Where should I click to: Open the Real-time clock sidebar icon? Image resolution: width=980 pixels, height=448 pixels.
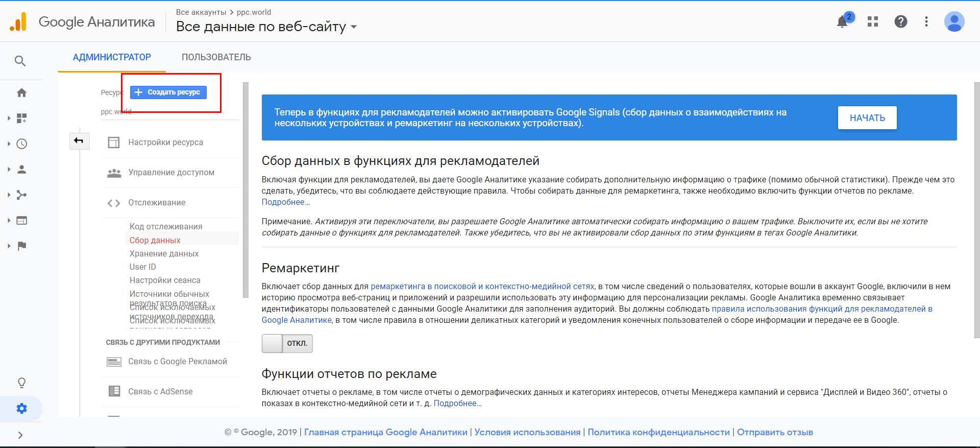21,144
